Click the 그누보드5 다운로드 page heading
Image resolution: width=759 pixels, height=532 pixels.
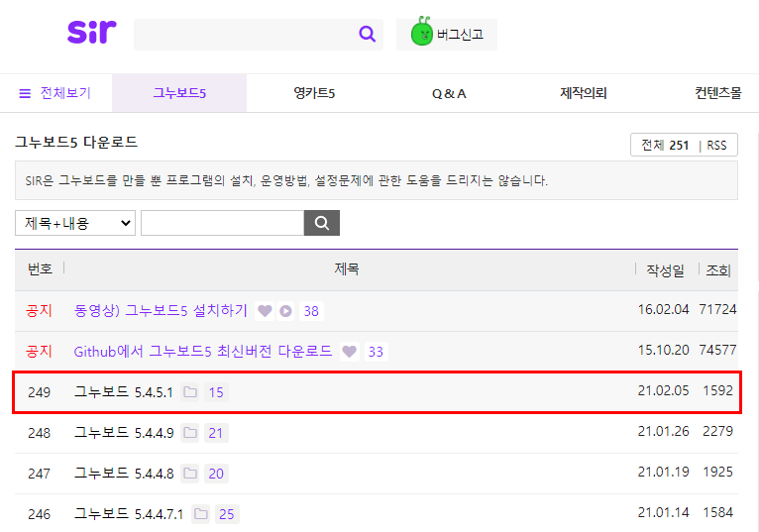point(76,143)
